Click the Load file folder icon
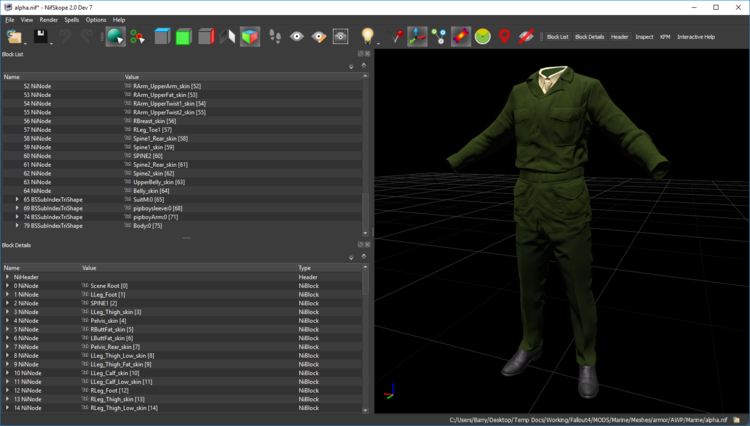The width and height of the screenshot is (750, 426). (14, 37)
